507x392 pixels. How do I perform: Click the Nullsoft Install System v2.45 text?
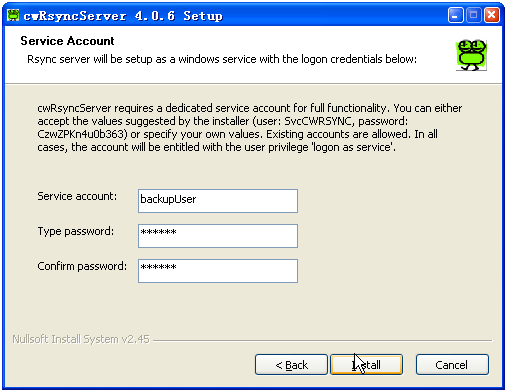coord(81,339)
